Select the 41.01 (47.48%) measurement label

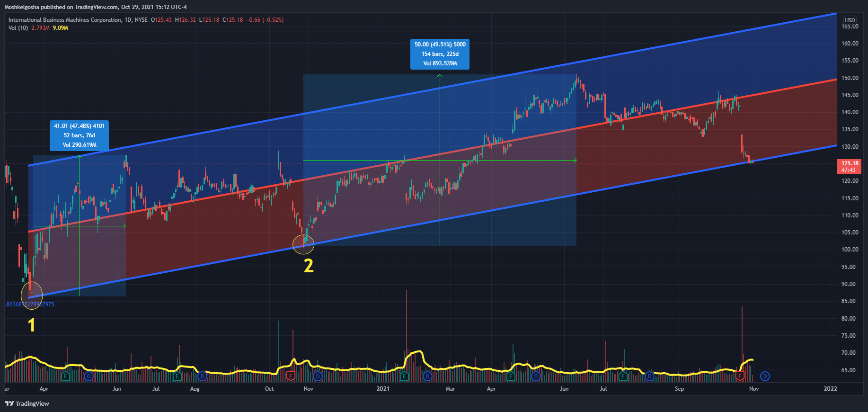click(80, 135)
